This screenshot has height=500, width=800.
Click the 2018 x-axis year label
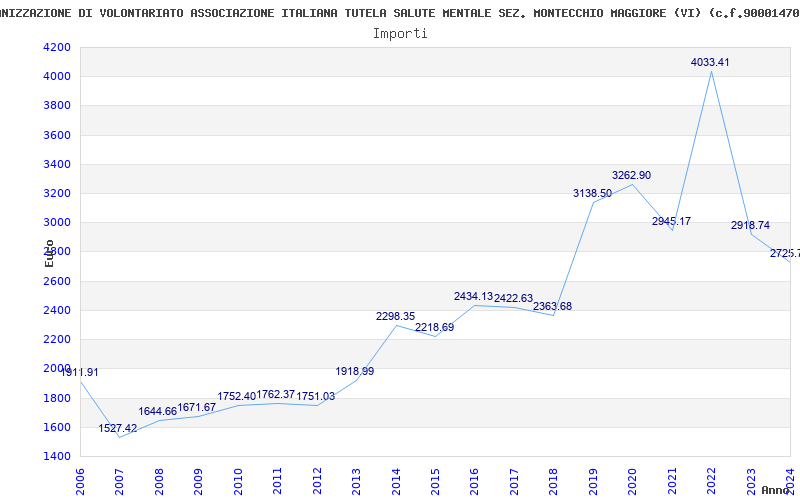click(554, 482)
